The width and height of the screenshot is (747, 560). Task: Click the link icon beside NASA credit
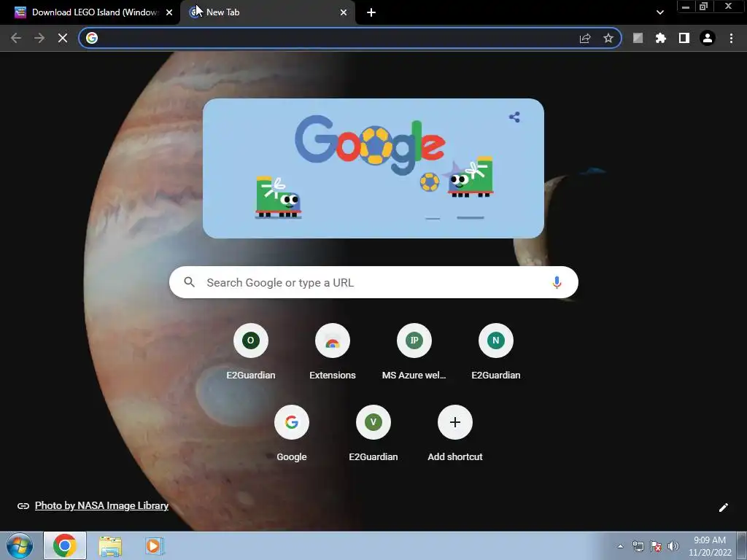pos(23,506)
